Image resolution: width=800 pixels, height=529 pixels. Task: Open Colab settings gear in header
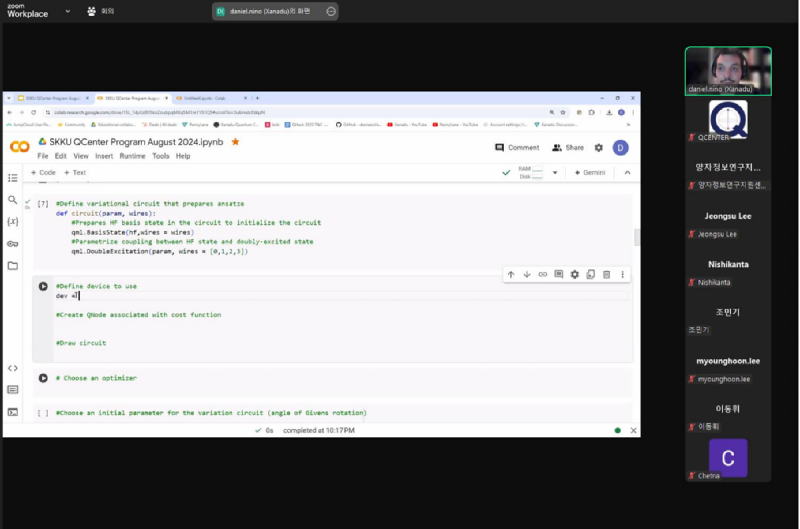(599, 148)
